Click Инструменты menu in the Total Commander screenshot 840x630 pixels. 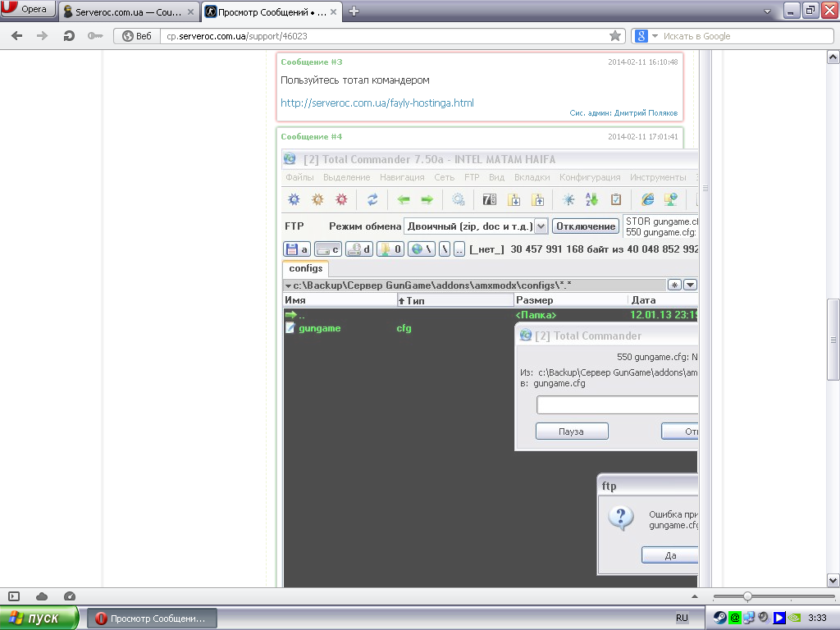pos(658,177)
